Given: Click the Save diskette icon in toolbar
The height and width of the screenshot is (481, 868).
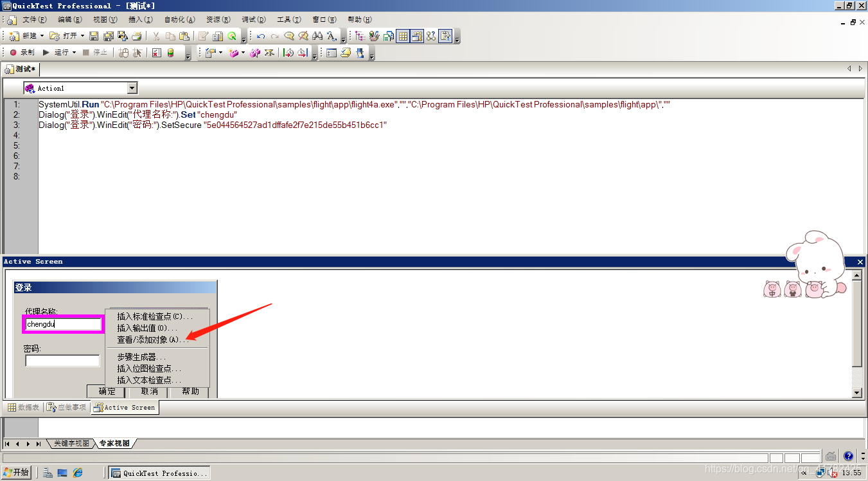Looking at the screenshot, I should (94, 36).
